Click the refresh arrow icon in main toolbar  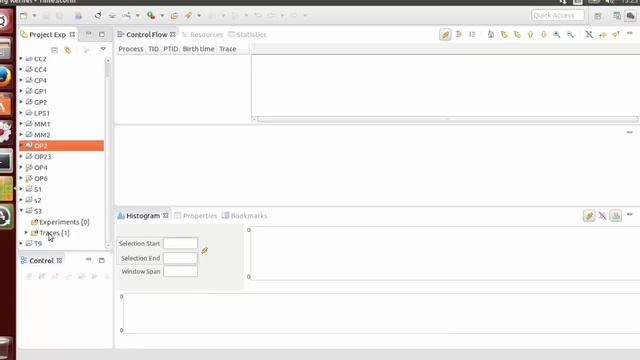tap(98, 16)
